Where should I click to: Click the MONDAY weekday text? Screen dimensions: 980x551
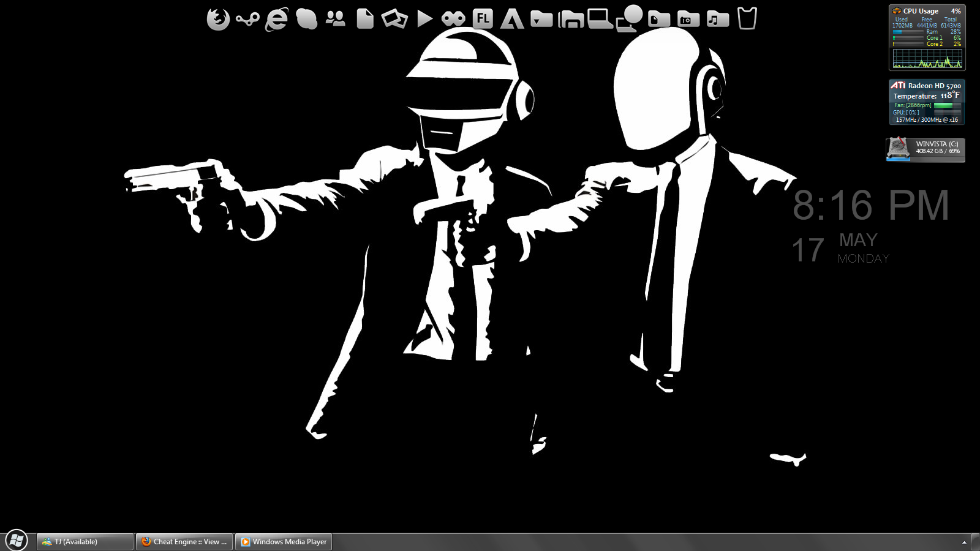[x=863, y=259]
